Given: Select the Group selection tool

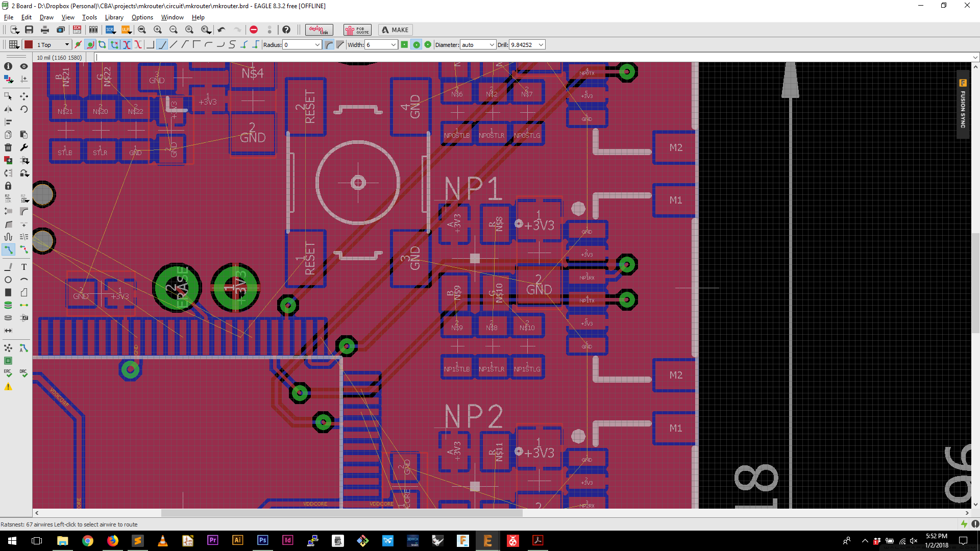Looking at the screenshot, I should tap(8, 96).
